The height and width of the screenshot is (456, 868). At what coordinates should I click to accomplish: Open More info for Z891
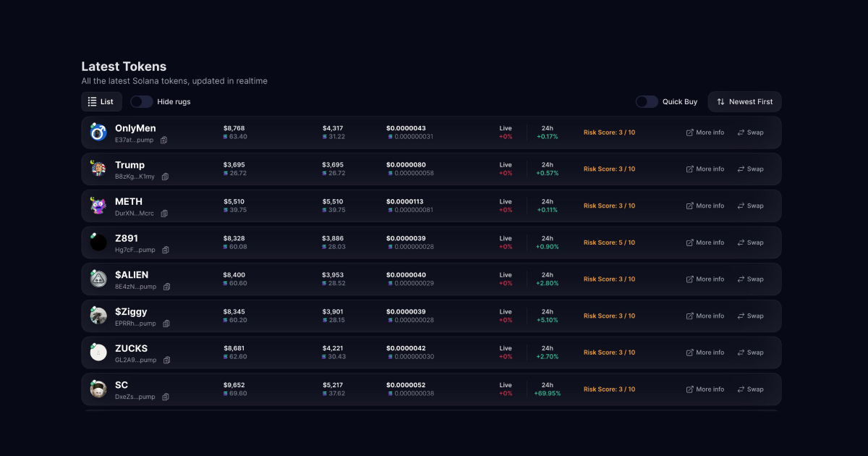(705, 242)
